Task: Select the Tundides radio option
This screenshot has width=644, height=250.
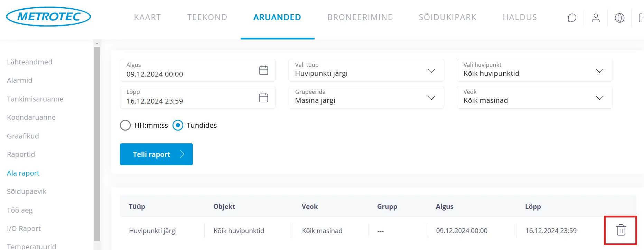Action: click(x=178, y=125)
